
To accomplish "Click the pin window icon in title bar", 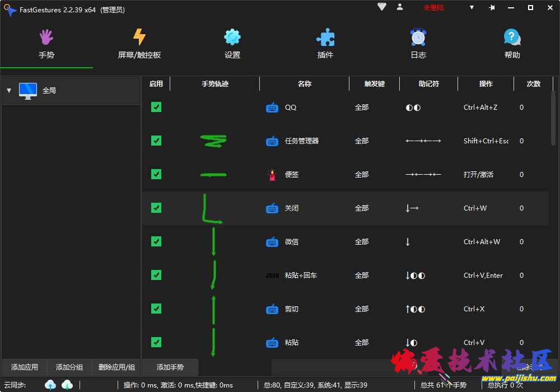I will tap(492, 8).
